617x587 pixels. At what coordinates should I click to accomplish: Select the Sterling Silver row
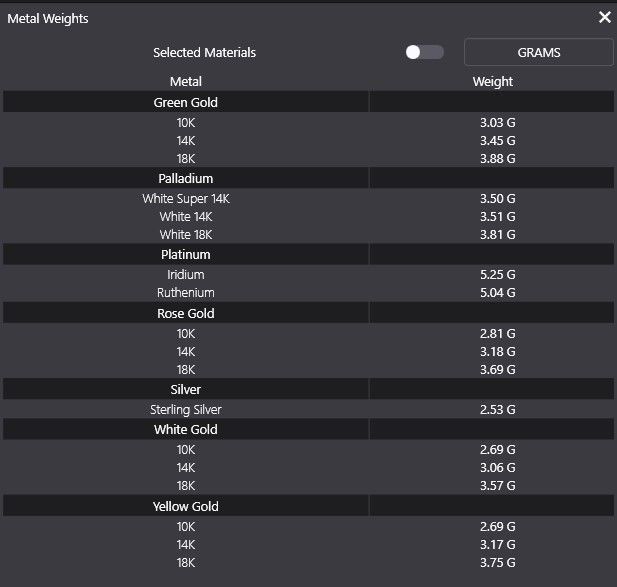[186, 409]
